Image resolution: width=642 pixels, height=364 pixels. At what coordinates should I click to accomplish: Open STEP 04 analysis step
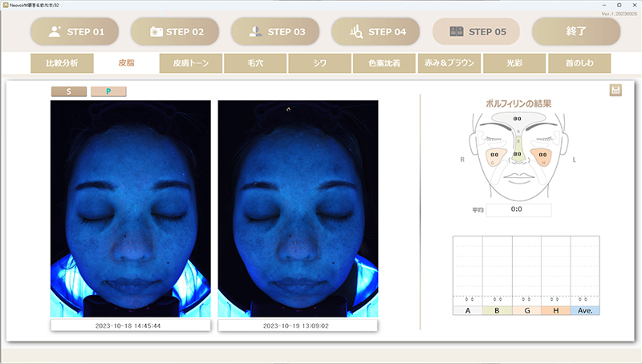(376, 32)
